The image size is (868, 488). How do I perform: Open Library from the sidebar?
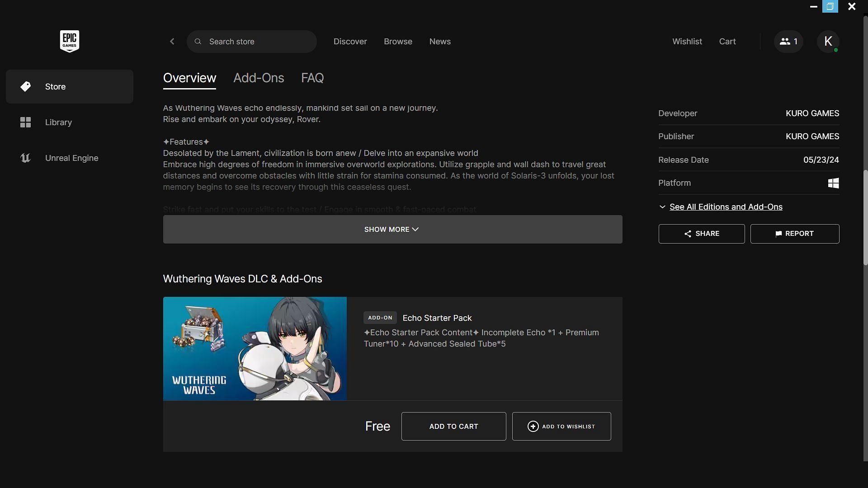click(58, 122)
